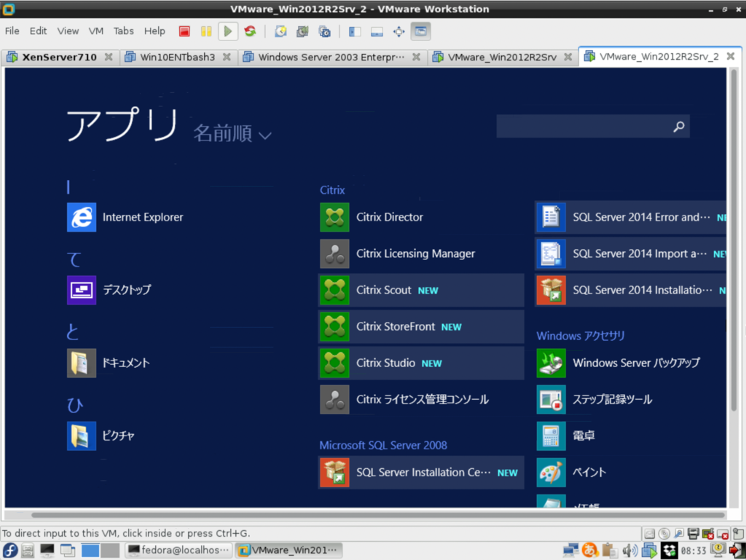Launch Windows Server バックアップ
The width and height of the screenshot is (746, 560).
tap(619, 363)
